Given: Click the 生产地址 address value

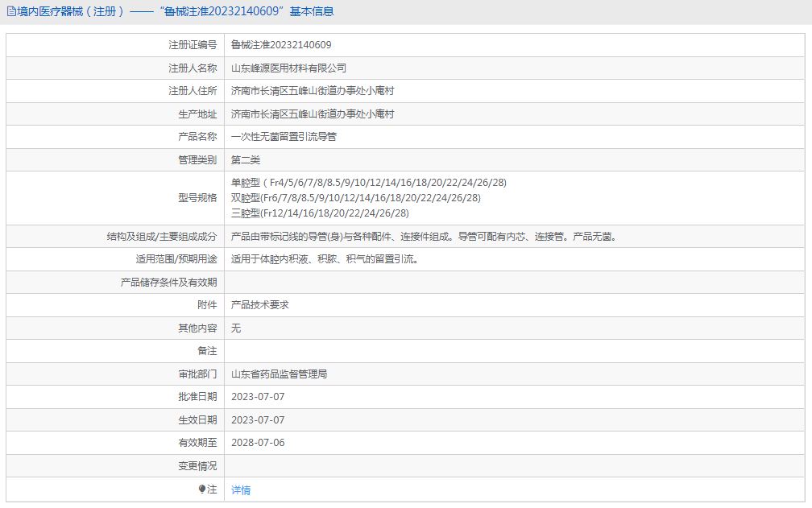Looking at the screenshot, I should pos(313,114).
